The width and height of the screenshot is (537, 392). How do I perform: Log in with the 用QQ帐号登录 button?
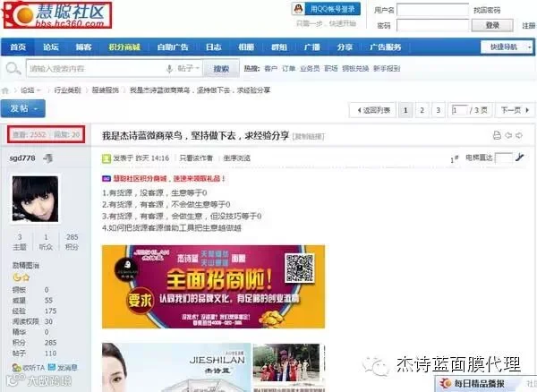[326, 9]
